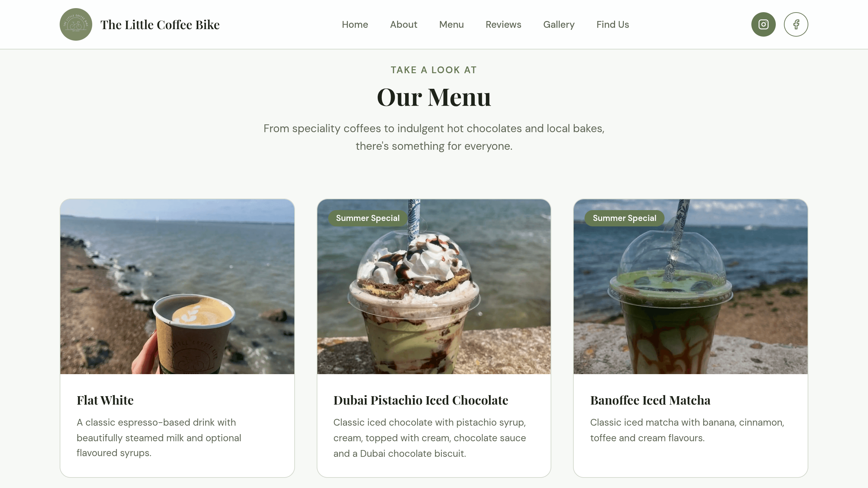Click the round bicycle logo
868x488 pixels.
click(76, 24)
